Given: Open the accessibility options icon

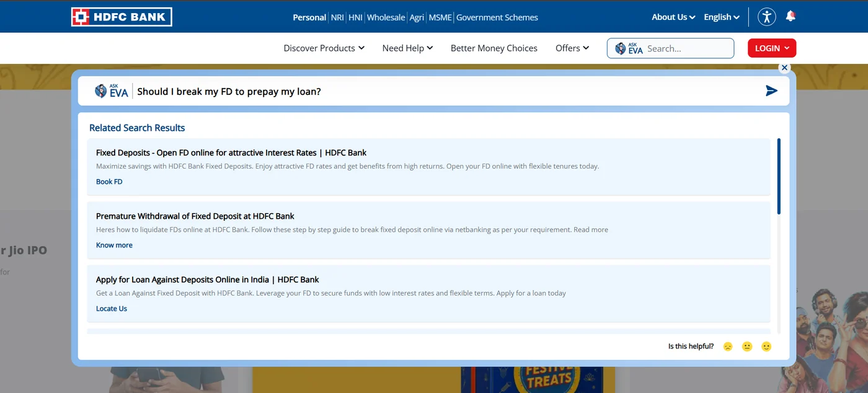Looking at the screenshot, I should tap(767, 17).
